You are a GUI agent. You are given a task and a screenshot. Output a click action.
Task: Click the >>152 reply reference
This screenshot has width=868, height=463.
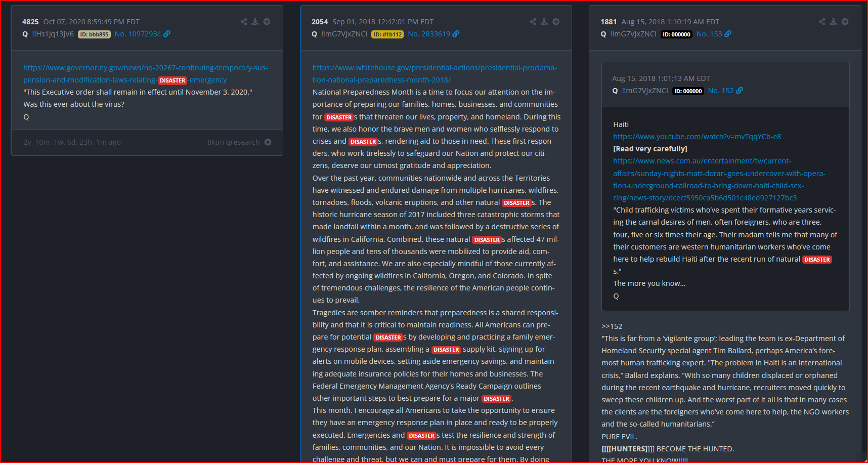coord(612,326)
